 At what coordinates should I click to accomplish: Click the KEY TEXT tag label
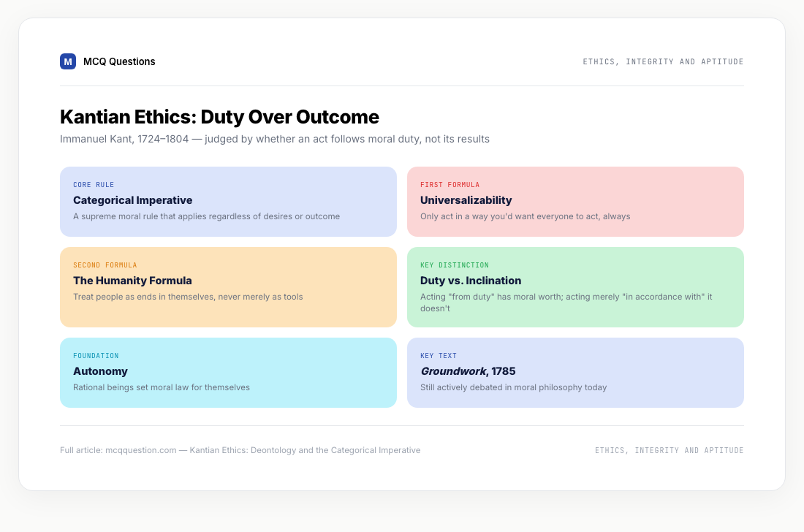click(x=439, y=356)
